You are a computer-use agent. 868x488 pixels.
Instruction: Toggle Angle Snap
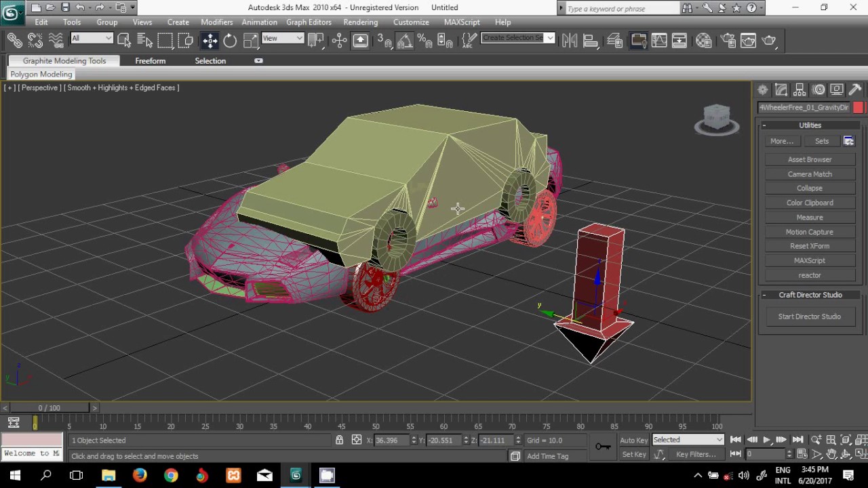point(405,41)
